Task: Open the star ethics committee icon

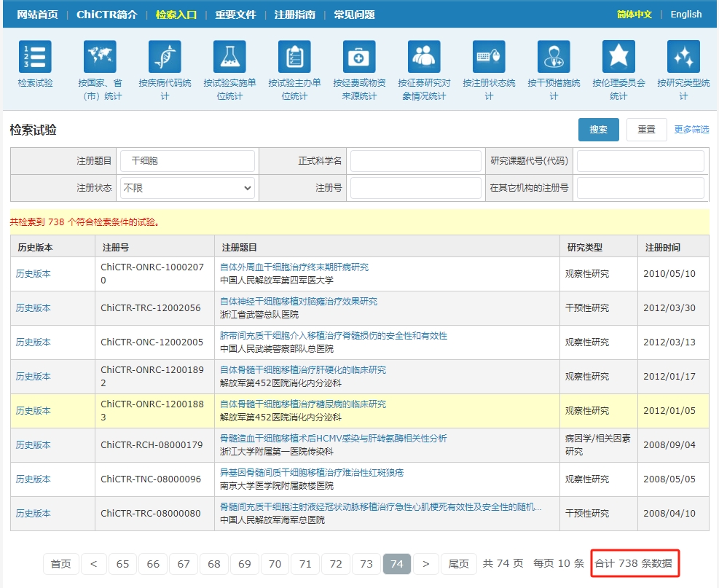Action: (x=618, y=57)
